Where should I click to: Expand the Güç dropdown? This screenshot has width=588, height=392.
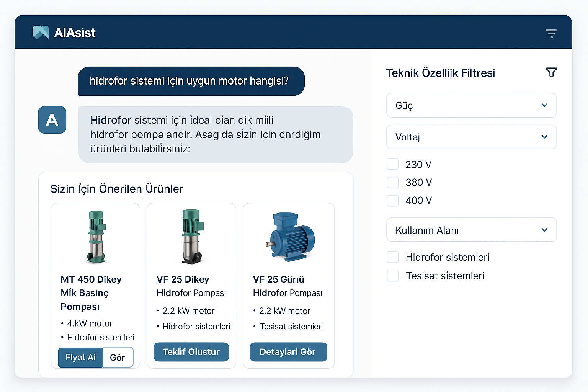point(471,105)
